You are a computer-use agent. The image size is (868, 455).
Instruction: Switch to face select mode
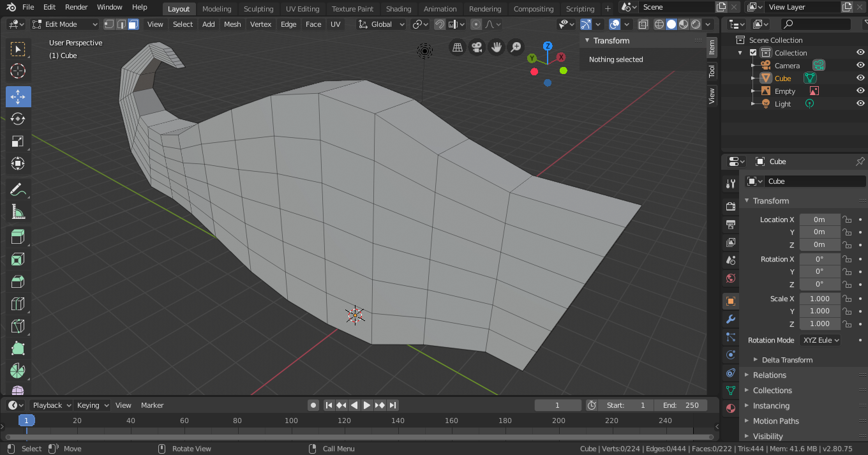coord(133,24)
